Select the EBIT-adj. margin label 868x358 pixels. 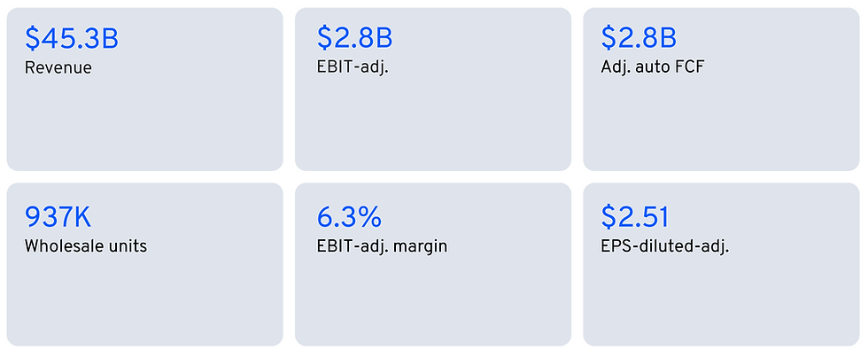[382, 246]
